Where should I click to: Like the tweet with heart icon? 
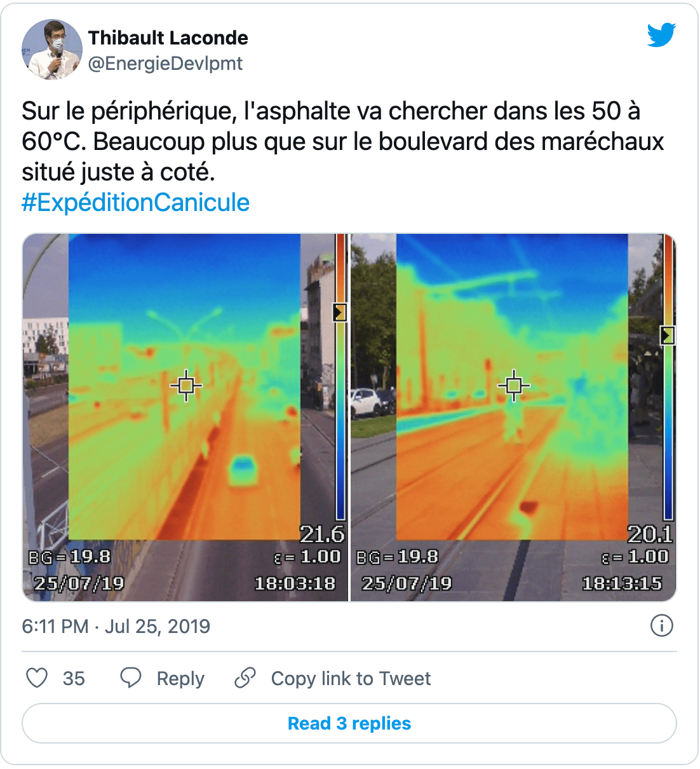coord(37,678)
